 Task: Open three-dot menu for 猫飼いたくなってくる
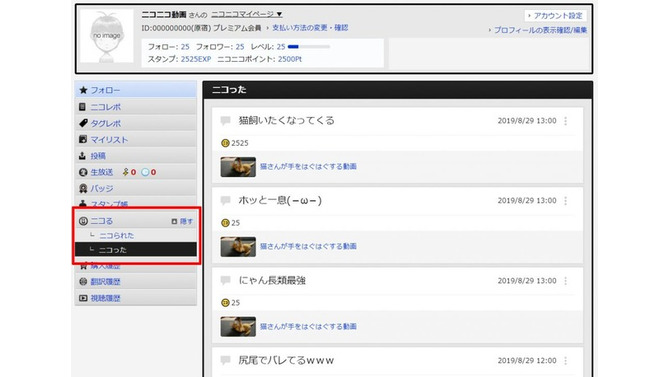(x=566, y=121)
